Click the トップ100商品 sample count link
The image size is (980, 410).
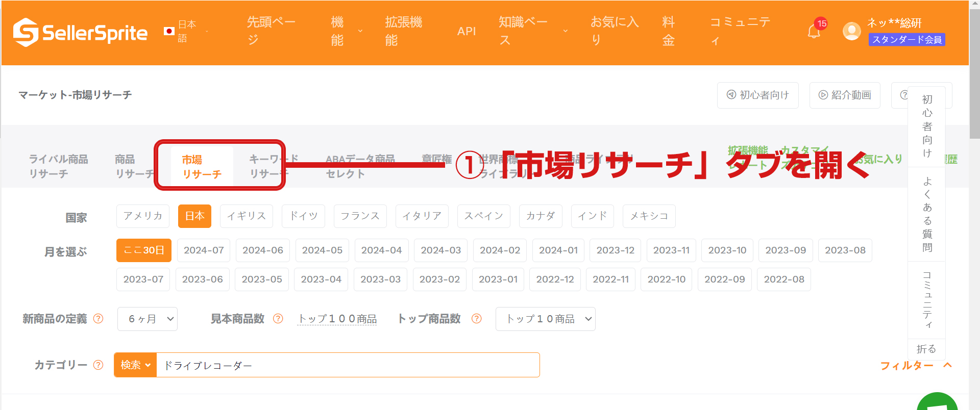(337, 319)
